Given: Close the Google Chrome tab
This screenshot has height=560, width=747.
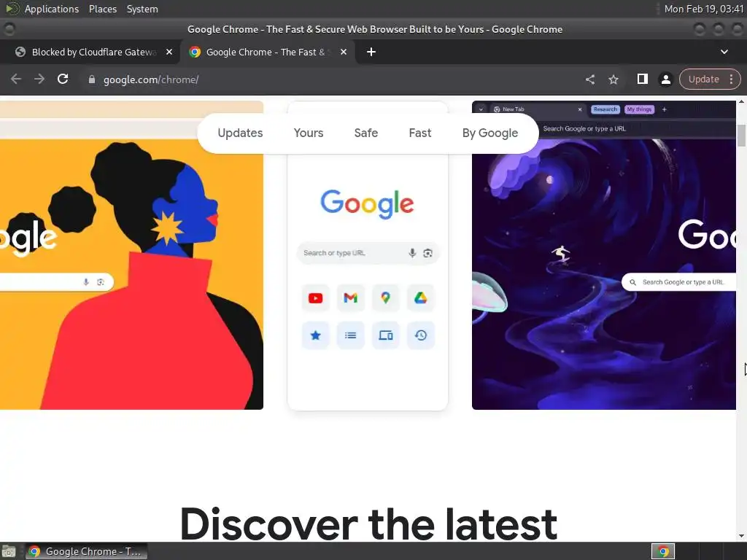Looking at the screenshot, I should coord(344,52).
